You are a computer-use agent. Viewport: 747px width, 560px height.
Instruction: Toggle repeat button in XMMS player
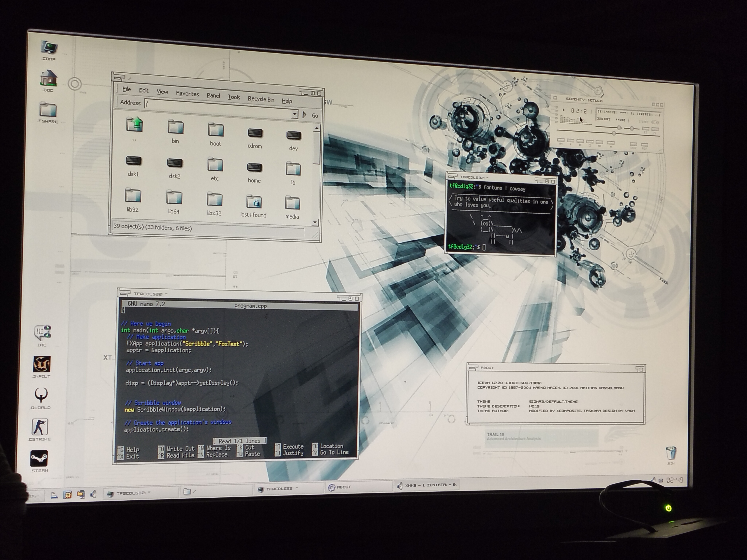644,145
